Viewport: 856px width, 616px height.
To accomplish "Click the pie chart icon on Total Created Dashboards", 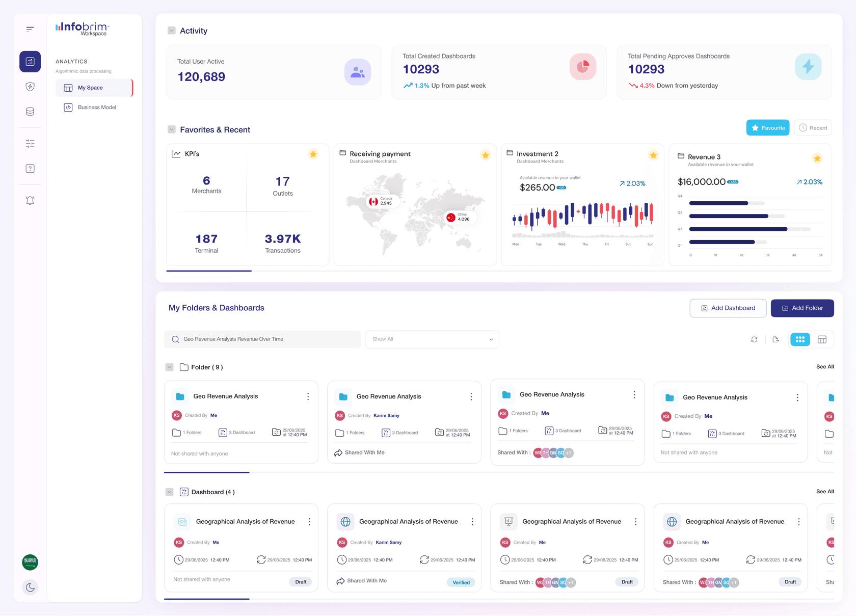I will (583, 67).
